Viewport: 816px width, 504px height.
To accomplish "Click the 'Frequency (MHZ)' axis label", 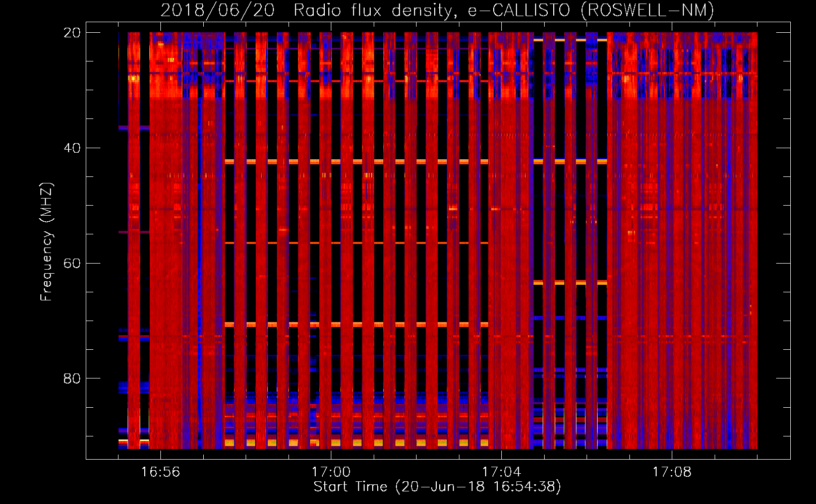I will (46, 242).
